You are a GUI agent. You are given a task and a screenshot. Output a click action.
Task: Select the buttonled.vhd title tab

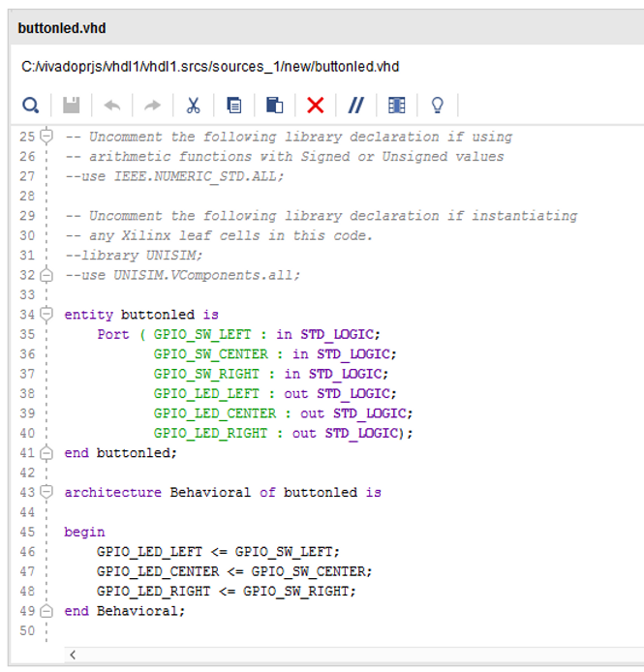62,28
